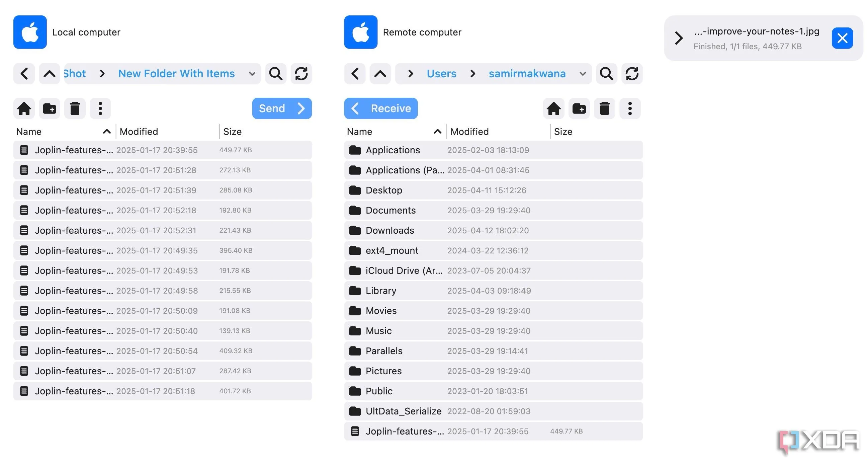
Task: Select local file sized 272.13 KB
Action: coord(163,170)
